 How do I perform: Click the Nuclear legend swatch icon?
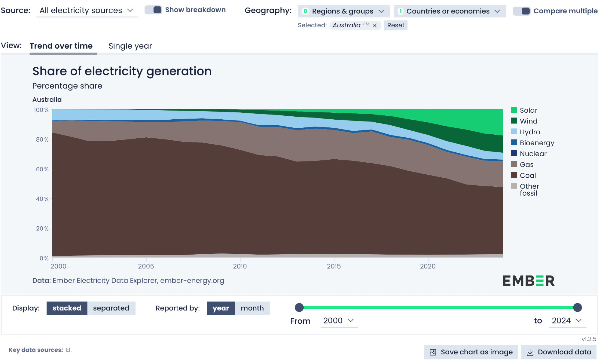(514, 153)
